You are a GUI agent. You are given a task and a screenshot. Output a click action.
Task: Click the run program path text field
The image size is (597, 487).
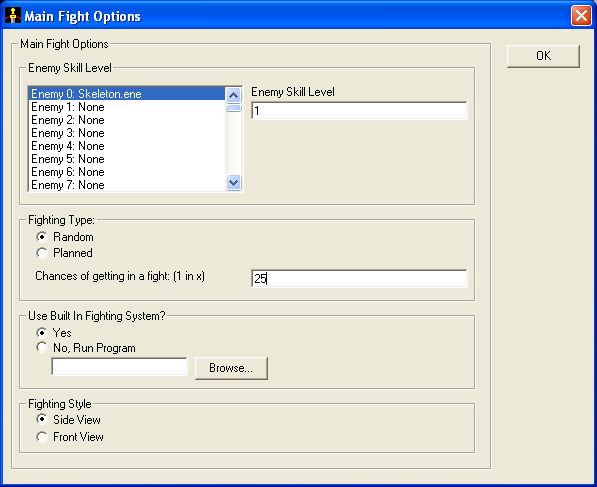120,367
